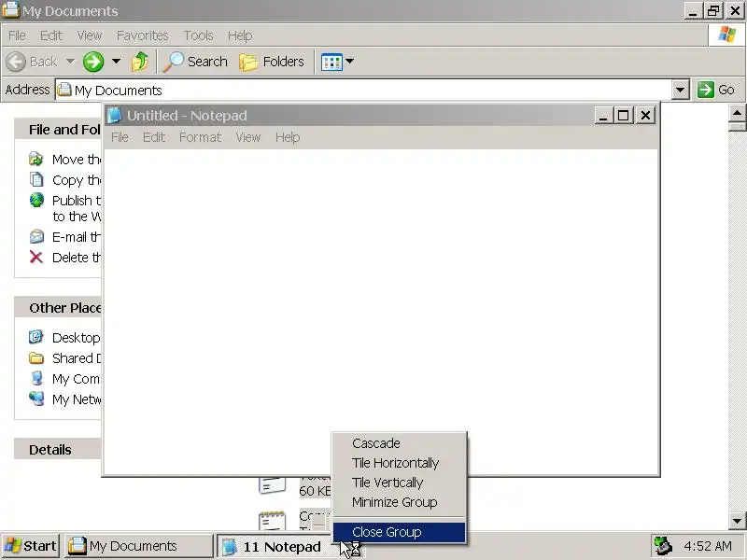Toggle the Folders pane button
747x560 pixels.
coord(272,62)
